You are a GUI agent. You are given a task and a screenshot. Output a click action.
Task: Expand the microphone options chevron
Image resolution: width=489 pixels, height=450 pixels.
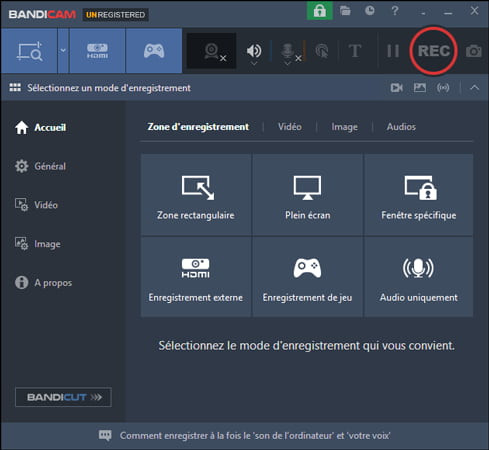point(287,63)
